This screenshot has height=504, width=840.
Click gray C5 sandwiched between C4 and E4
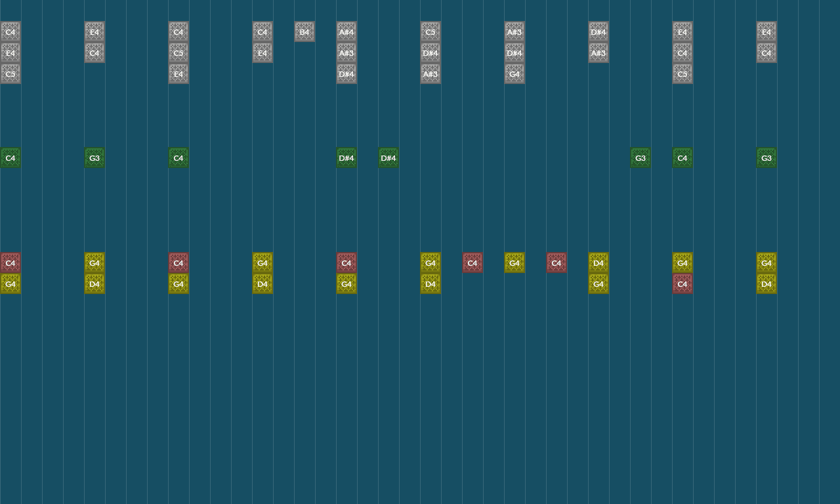click(178, 52)
